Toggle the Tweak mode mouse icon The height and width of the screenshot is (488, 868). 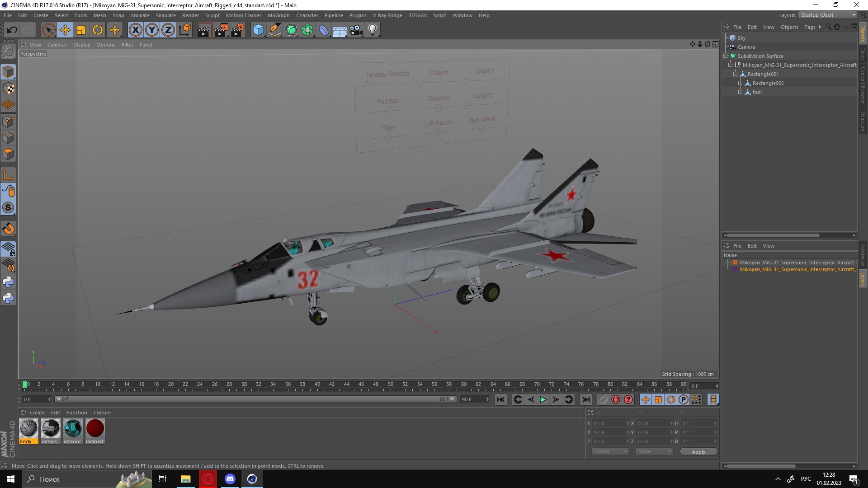pyautogui.click(x=8, y=191)
